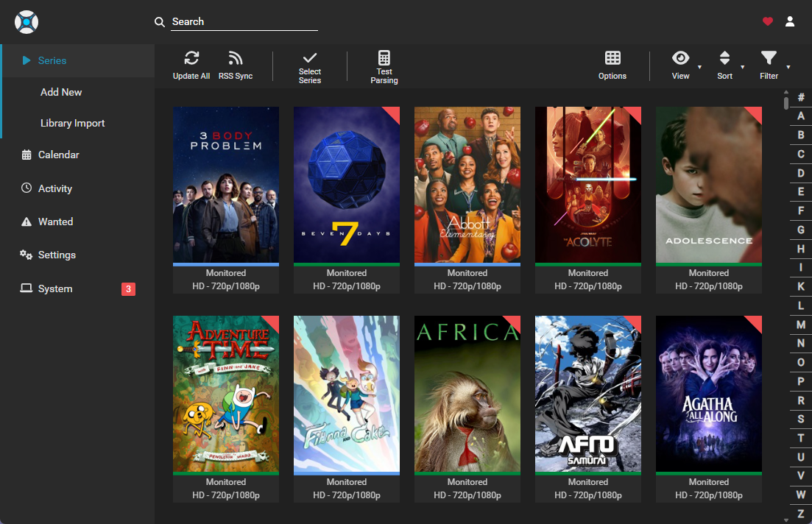Open the Sort menu
The height and width of the screenshot is (524, 812).
click(725, 65)
